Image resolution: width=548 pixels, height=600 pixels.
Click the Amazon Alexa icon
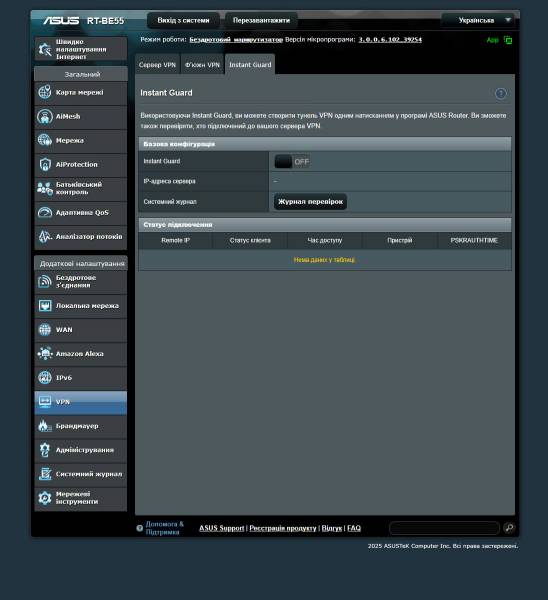[45, 354]
